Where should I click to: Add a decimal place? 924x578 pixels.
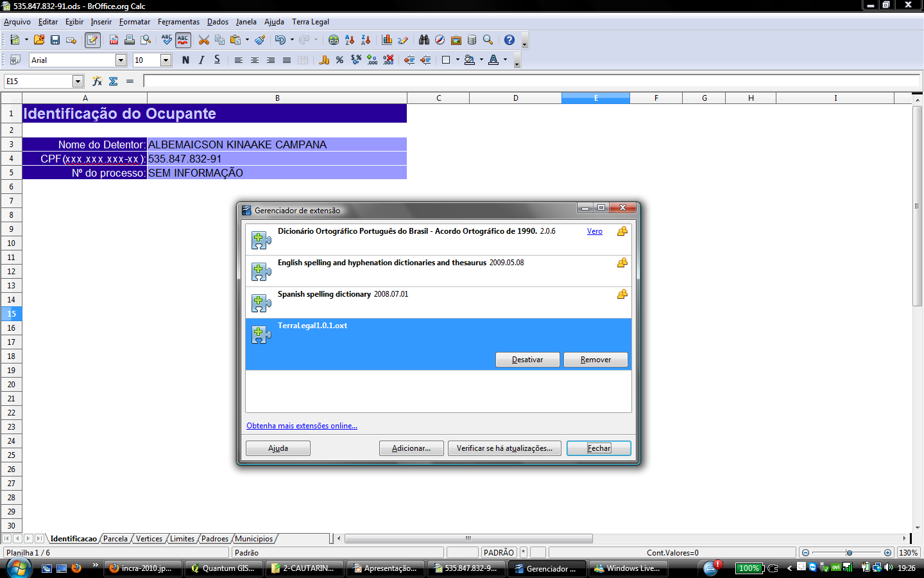pos(372,60)
